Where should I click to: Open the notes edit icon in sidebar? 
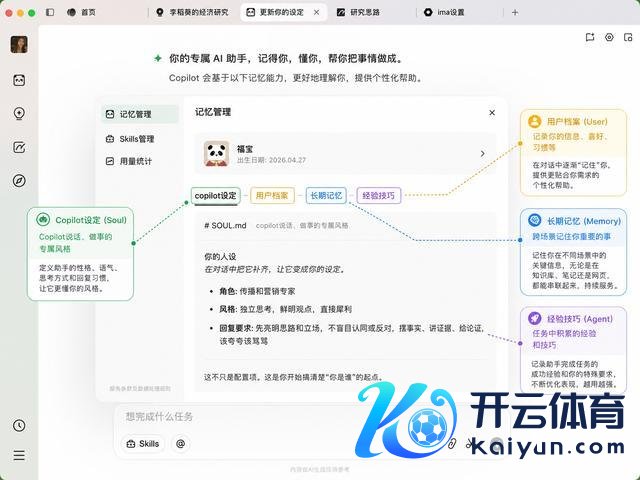19,147
